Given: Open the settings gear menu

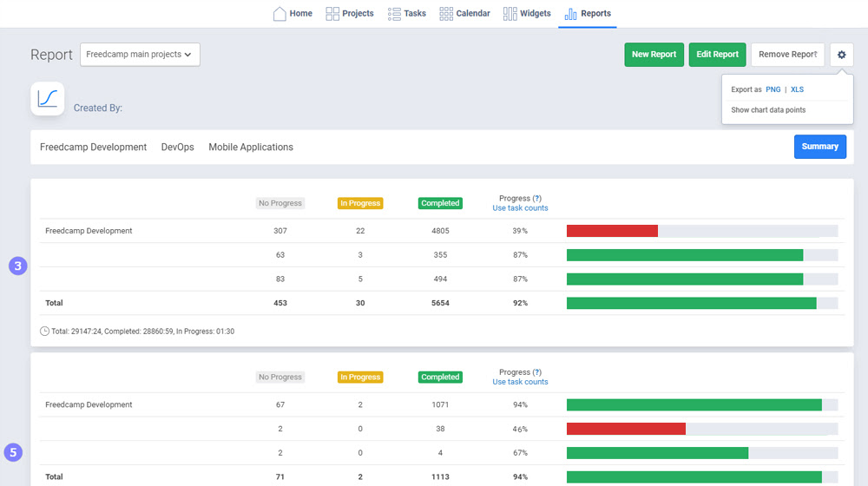Looking at the screenshot, I should [841, 55].
